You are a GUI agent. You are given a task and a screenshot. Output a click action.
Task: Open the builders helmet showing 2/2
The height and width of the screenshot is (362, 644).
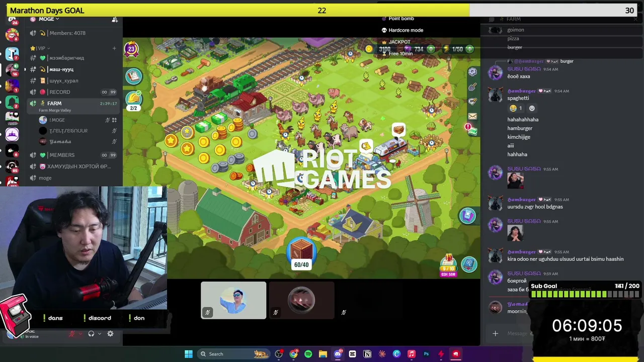click(x=133, y=100)
